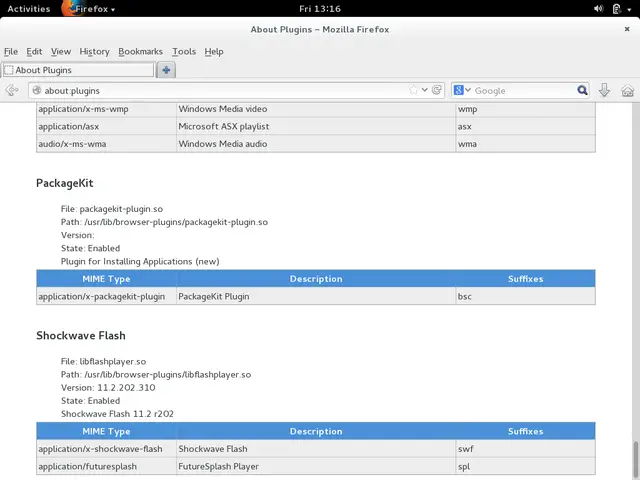This screenshot has height=480, width=640.
Task: Open the Tools menu
Action: (184, 51)
